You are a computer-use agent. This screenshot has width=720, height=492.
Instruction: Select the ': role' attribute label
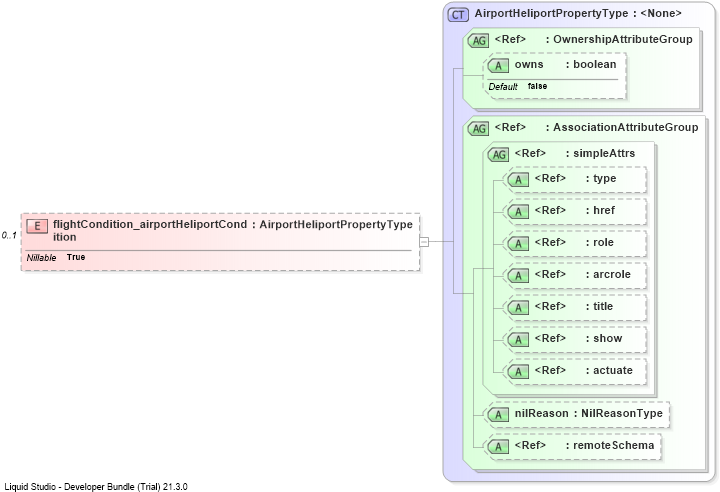(599, 242)
